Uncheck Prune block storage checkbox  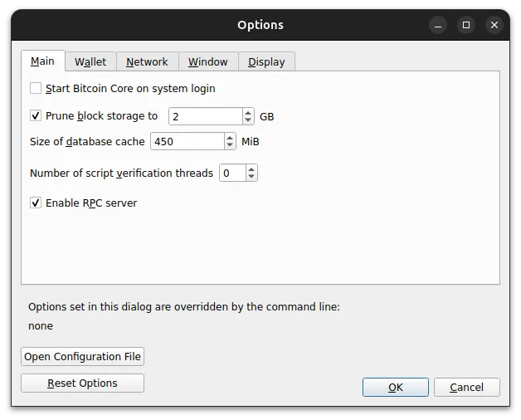[36, 115]
